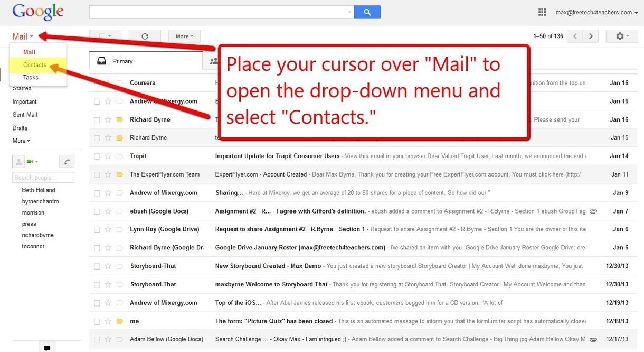
Task: Open chat status video camera dropdown
Action: click(x=33, y=161)
